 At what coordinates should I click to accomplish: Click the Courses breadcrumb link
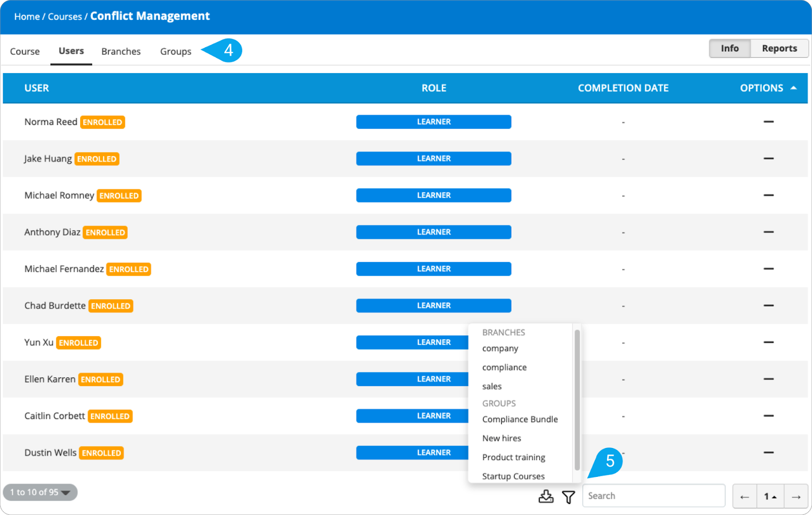64,17
